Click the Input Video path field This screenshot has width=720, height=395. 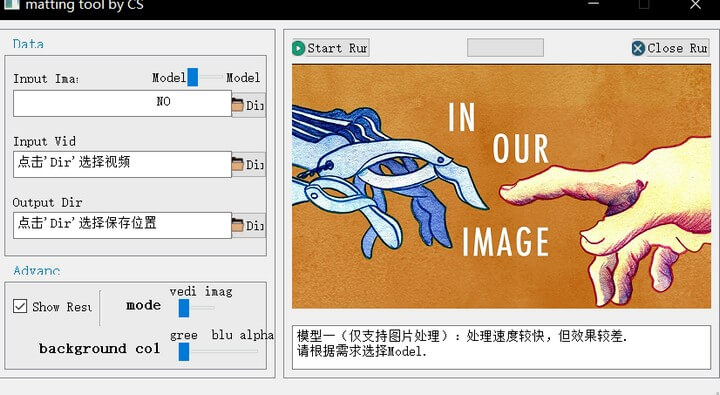[122, 164]
